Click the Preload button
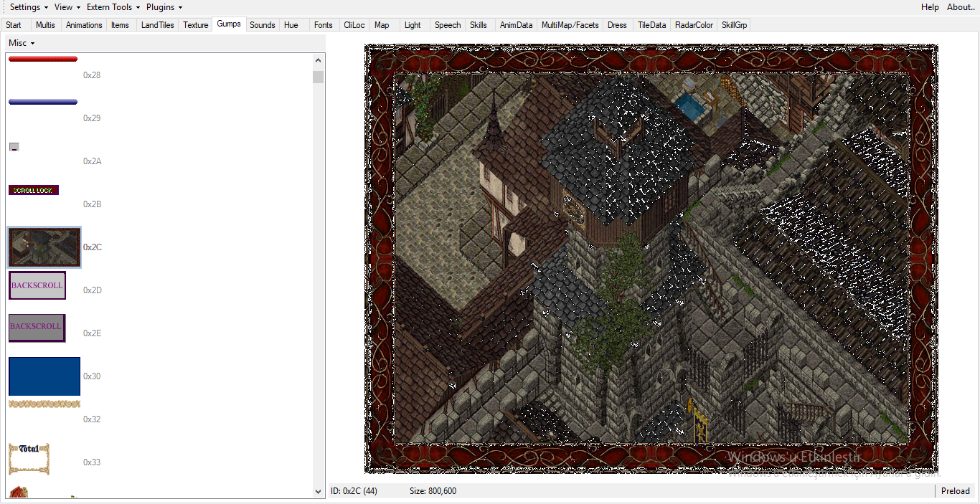980x504 pixels. coord(955,491)
